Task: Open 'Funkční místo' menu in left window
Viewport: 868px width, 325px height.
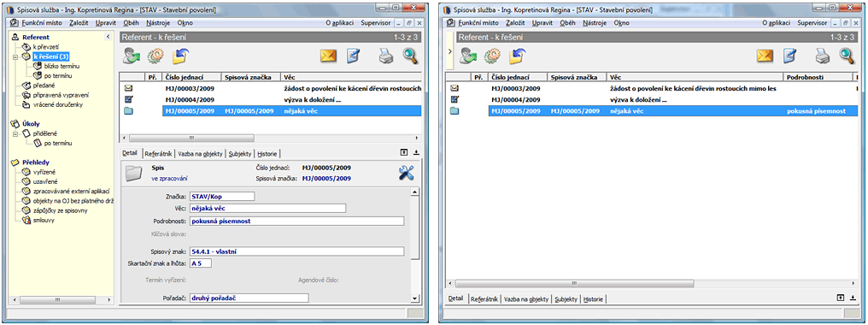Action: pyautogui.click(x=42, y=23)
